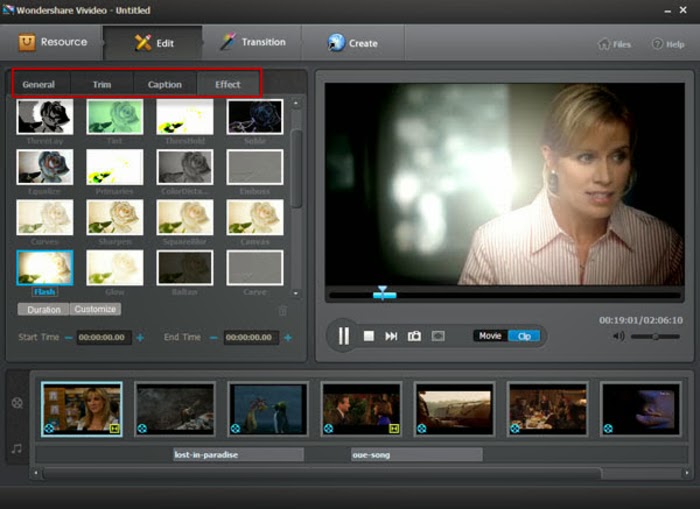This screenshot has width=700, height=509.
Task: Apply the green Tint effect
Action: (x=115, y=117)
